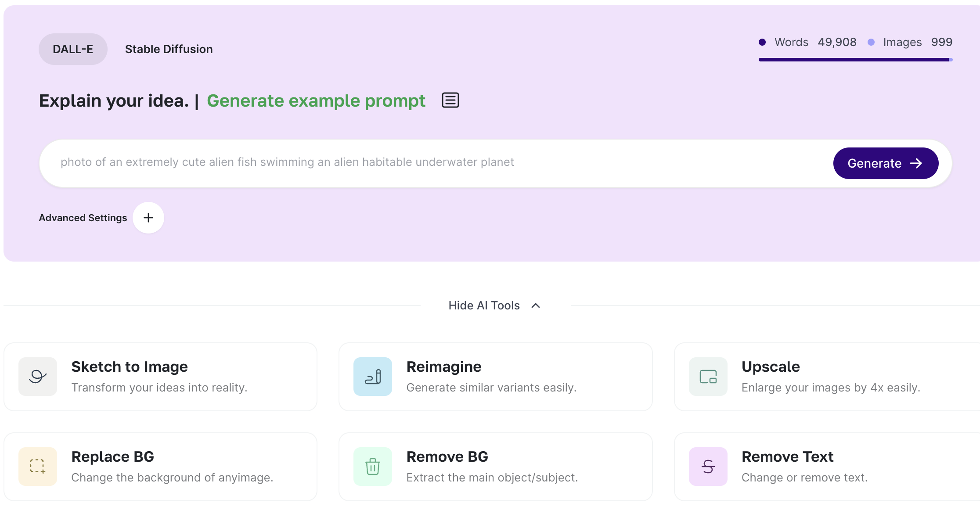The height and width of the screenshot is (510, 980).
Task: Click the Replace BG selection icon
Action: (38, 466)
